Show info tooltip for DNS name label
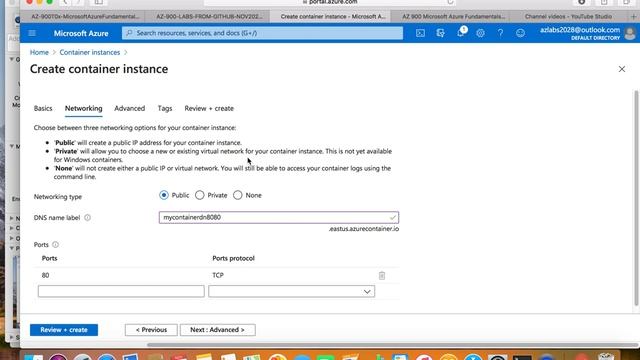The height and width of the screenshot is (360, 640). (87, 218)
